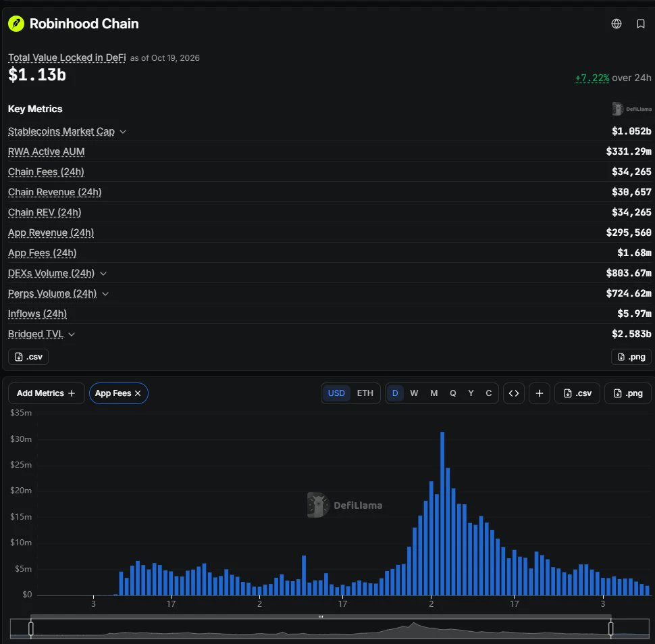This screenshot has height=644, width=655.
Task: Expand DEXs Volume (24h) breakdown
Action: point(103,273)
